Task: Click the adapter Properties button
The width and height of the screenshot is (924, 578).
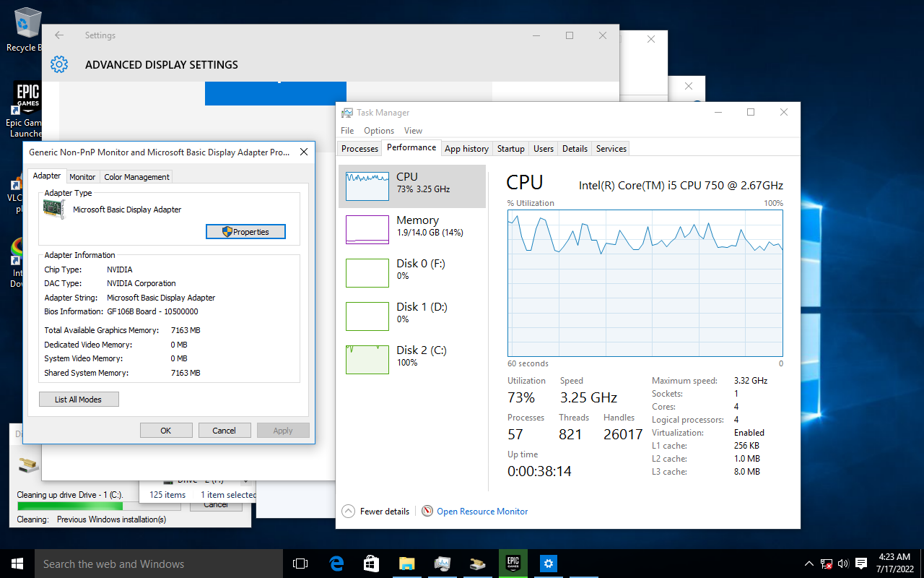Action: click(245, 232)
